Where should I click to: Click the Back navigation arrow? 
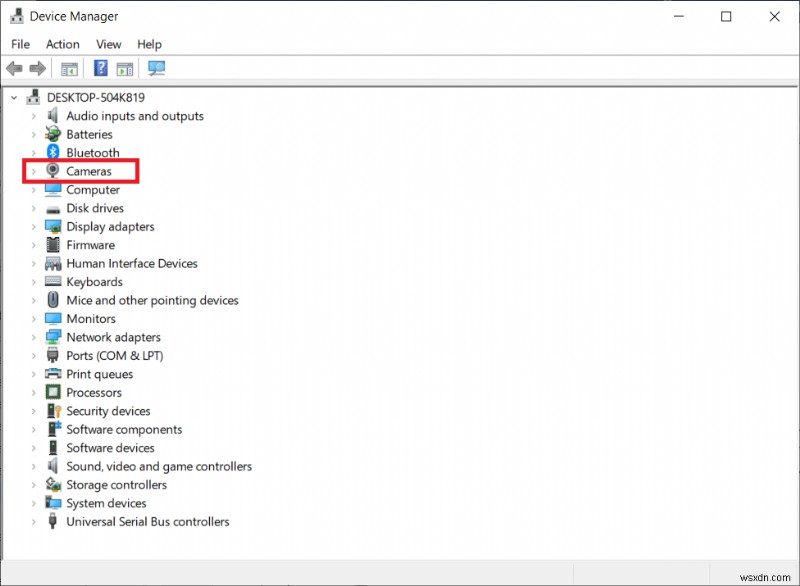[13, 68]
